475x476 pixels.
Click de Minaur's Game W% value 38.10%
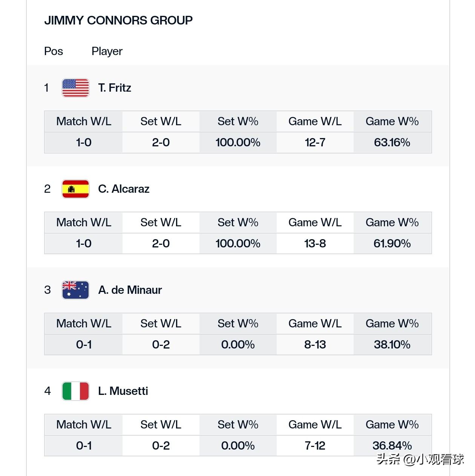point(392,345)
